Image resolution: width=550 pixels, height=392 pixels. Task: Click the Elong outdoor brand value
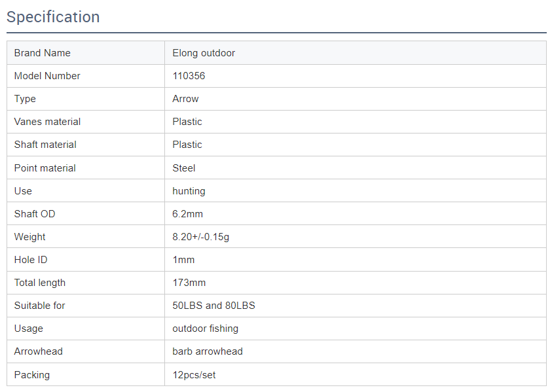point(204,53)
